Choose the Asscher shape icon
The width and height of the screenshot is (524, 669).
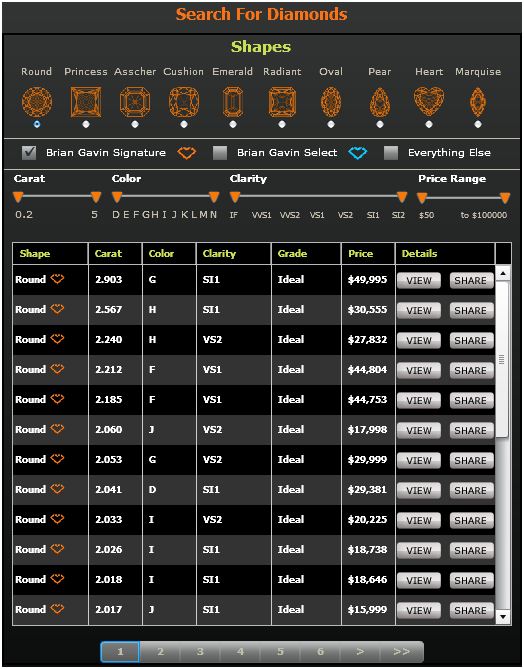click(x=135, y=102)
